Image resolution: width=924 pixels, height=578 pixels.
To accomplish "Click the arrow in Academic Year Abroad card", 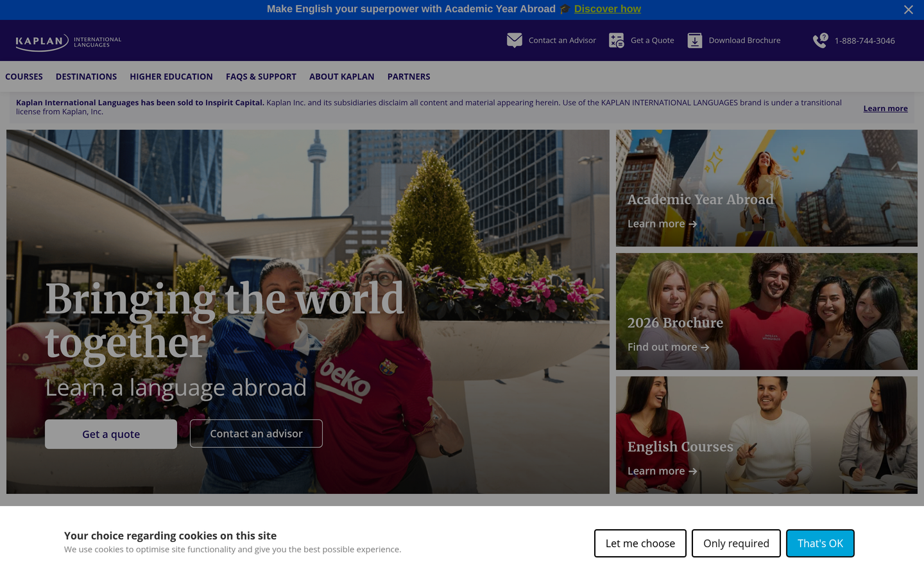I will [692, 224].
